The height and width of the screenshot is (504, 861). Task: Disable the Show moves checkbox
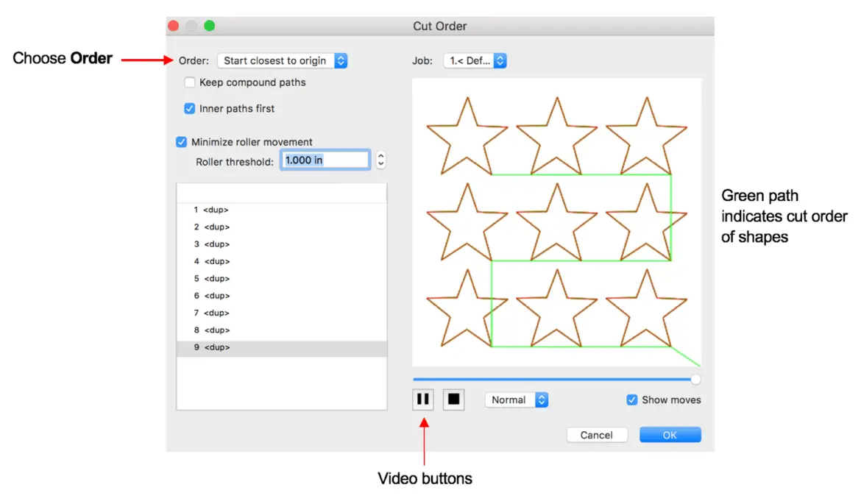pyautogui.click(x=631, y=400)
